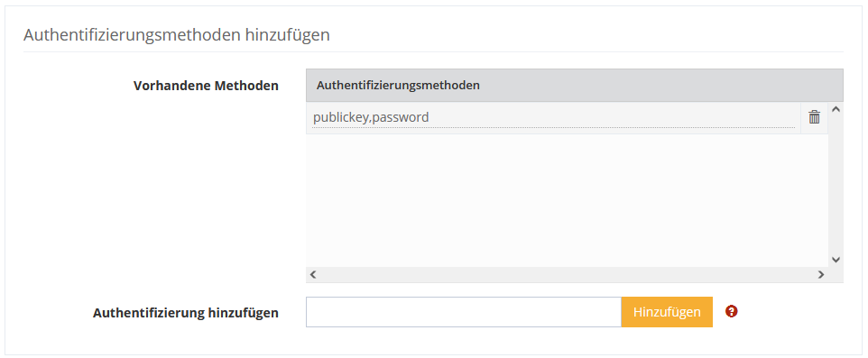Select the publickey,password list entry
Screen dimensions: 868x358
(554, 117)
